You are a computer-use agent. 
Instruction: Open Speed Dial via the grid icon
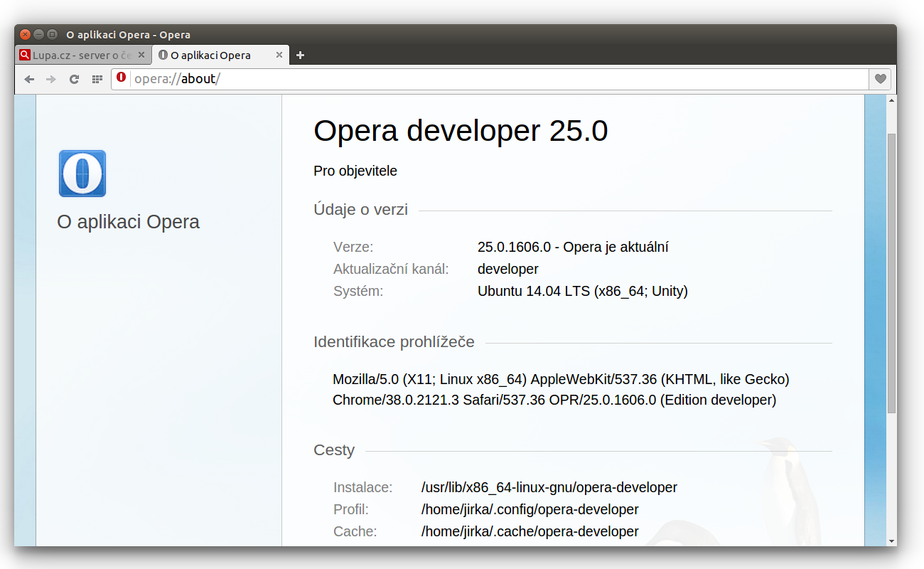point(97,79)
